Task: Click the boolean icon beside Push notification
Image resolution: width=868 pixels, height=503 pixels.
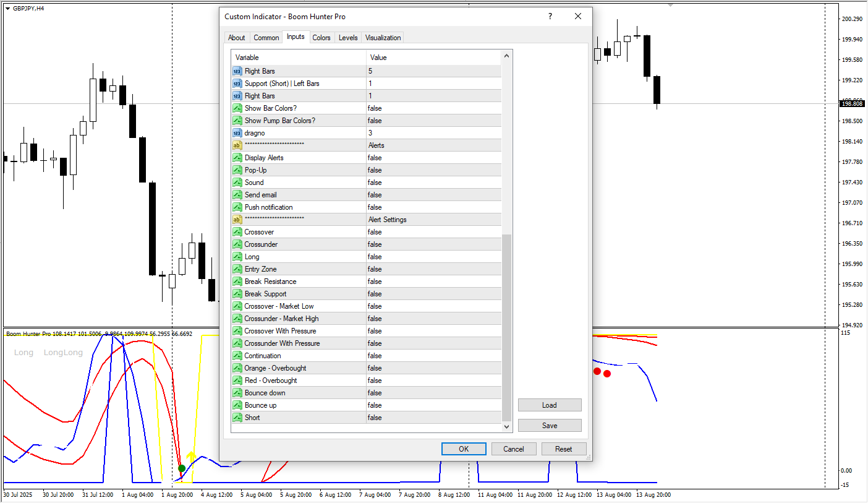Action: [x=237, y=207]
